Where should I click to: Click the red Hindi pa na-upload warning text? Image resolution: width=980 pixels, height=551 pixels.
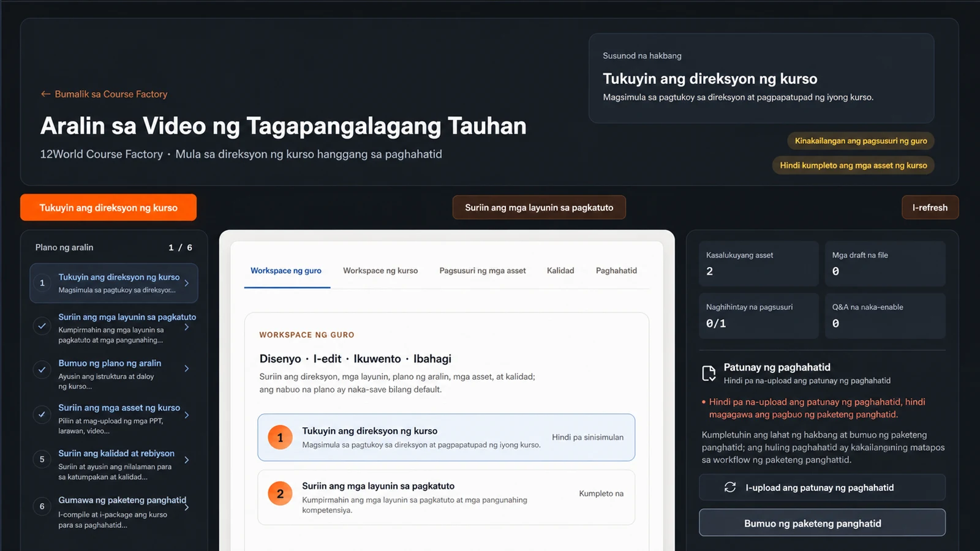(817, 408)
